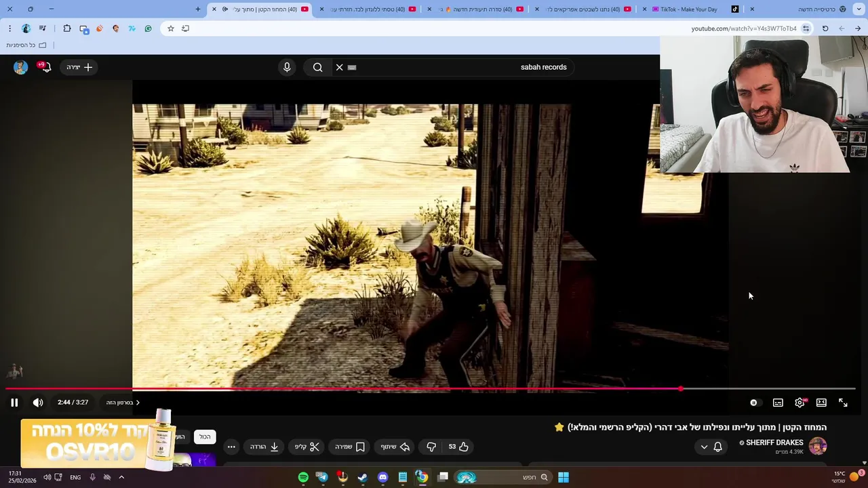
Task: Open SHERIFF DRAKES channel avatar
Action: (818, 446)
